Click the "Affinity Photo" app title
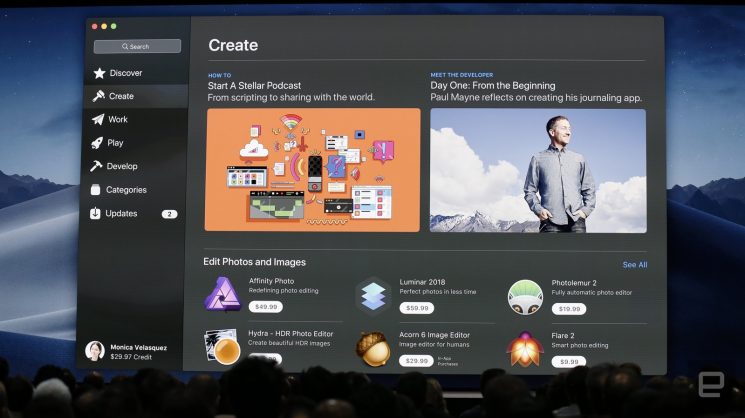Image resolution: width=745 pixels, height=418 pixels. pos(271,281)
